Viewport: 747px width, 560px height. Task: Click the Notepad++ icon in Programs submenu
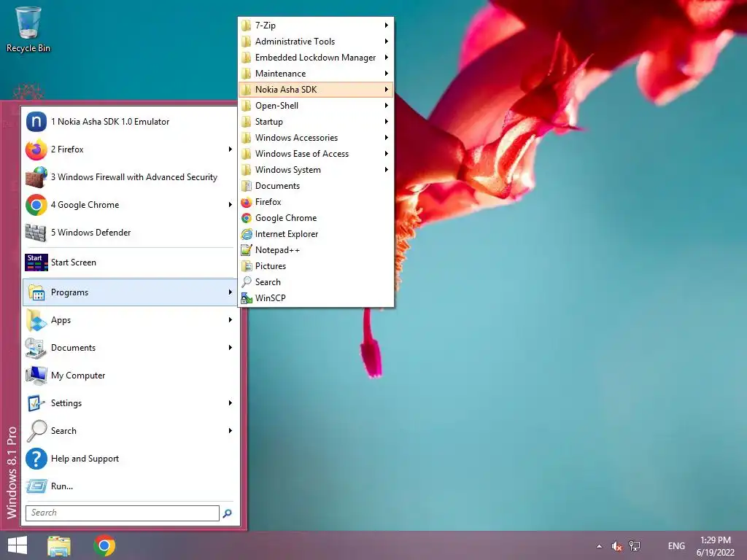(247, 250)
